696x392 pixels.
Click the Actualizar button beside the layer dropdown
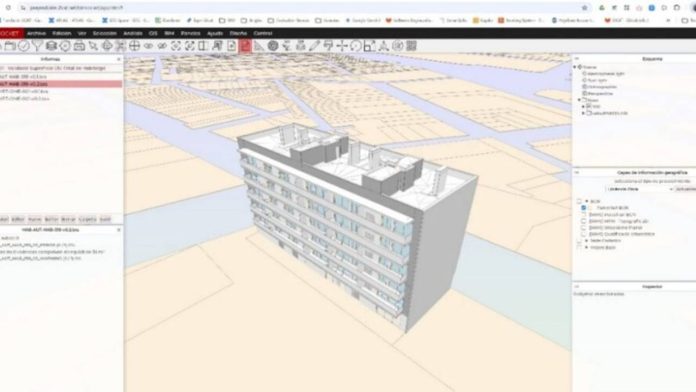pos(686,189)
